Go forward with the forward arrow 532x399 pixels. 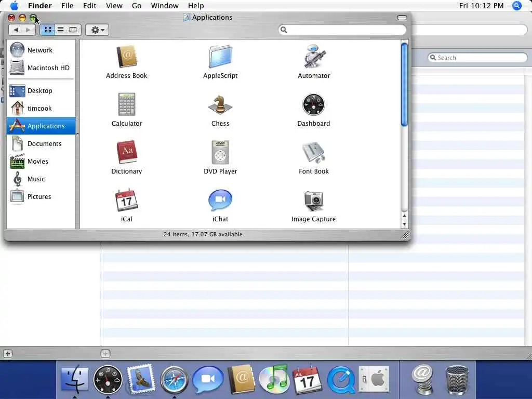pyautogui.click(x=28, y=30)
